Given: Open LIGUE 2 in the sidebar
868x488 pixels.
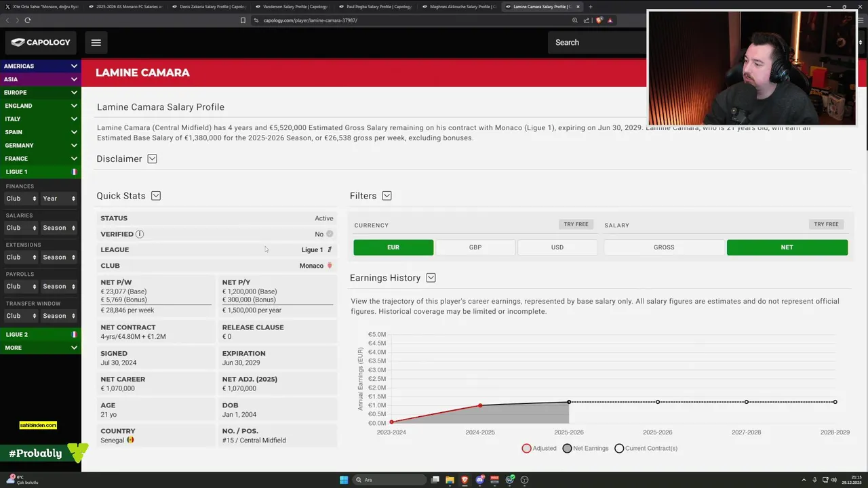Looking at the screenshot, I should [41, 335].
